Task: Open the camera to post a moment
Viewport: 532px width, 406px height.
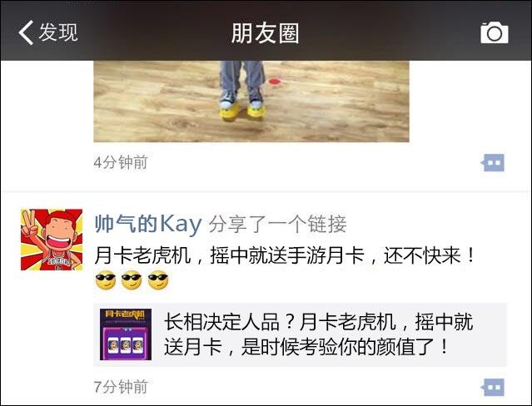Action: tap(495, 32)
